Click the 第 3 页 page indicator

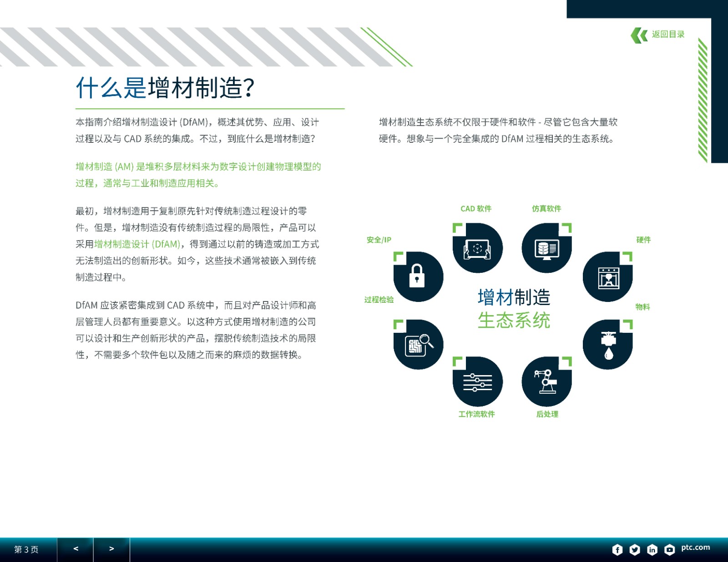point(26,550)
